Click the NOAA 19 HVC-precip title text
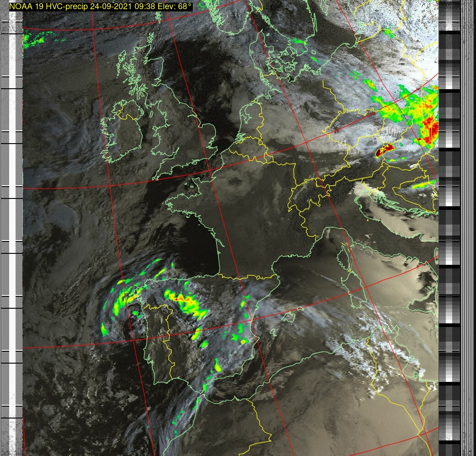Image resolution: width=476 pixels, height=456 pixels. pos(59,6)
